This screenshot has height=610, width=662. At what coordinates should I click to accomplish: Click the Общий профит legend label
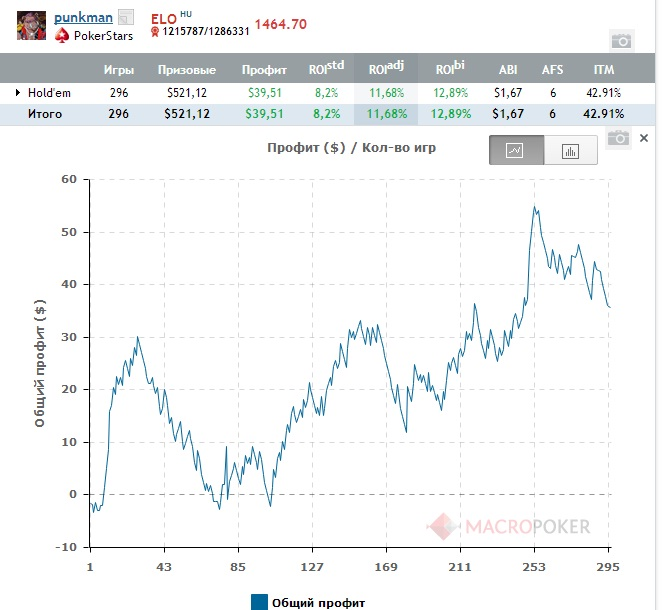pos(318,603)
